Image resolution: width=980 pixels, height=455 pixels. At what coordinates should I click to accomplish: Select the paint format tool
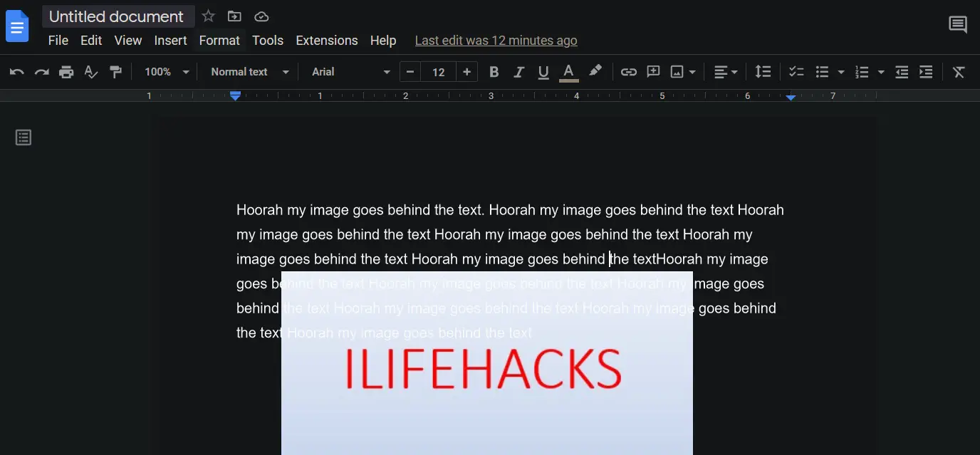pos(115,72)
